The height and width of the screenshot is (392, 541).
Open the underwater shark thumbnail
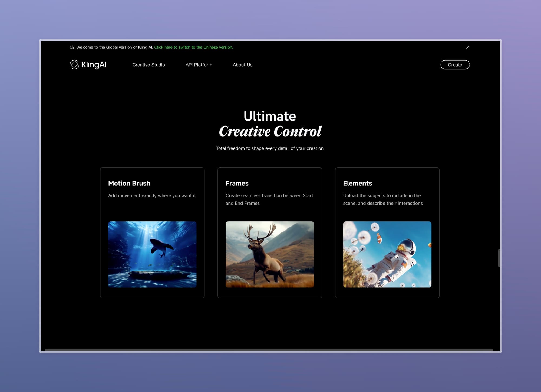[x=152, y=254]
